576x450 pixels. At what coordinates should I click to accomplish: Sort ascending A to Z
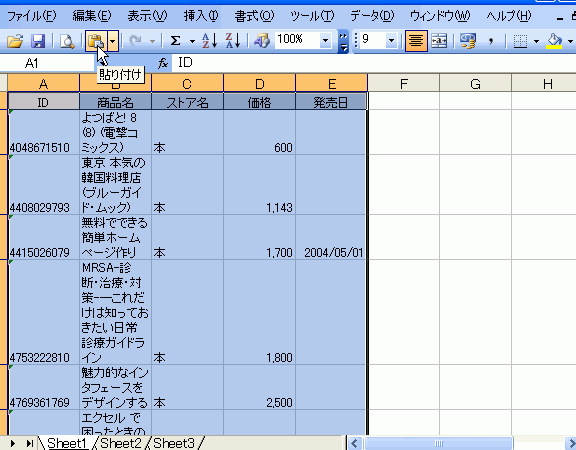point(210,41)
